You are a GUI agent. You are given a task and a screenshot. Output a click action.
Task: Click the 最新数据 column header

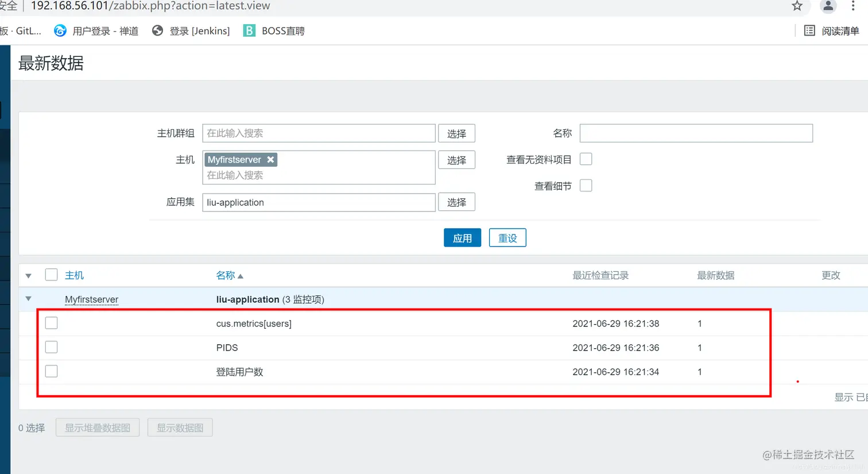tap(716, 275)
